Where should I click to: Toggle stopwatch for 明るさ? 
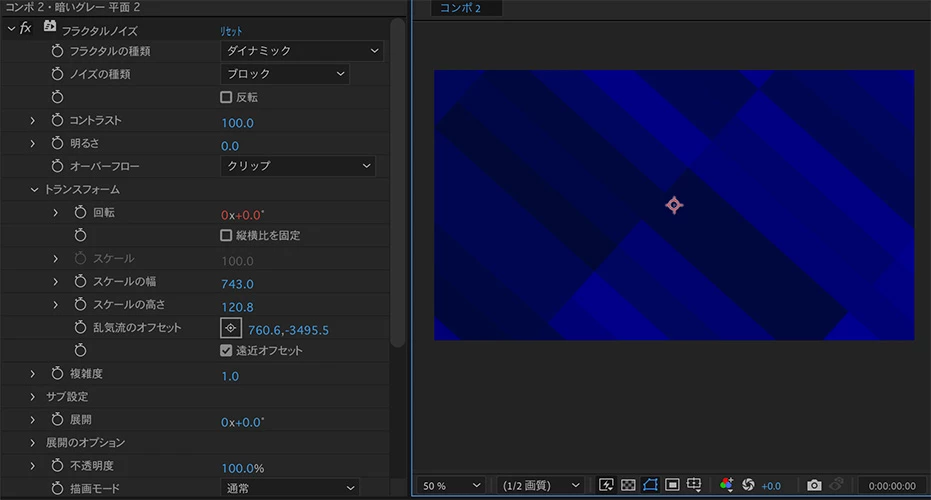click(x=57, y=143)
